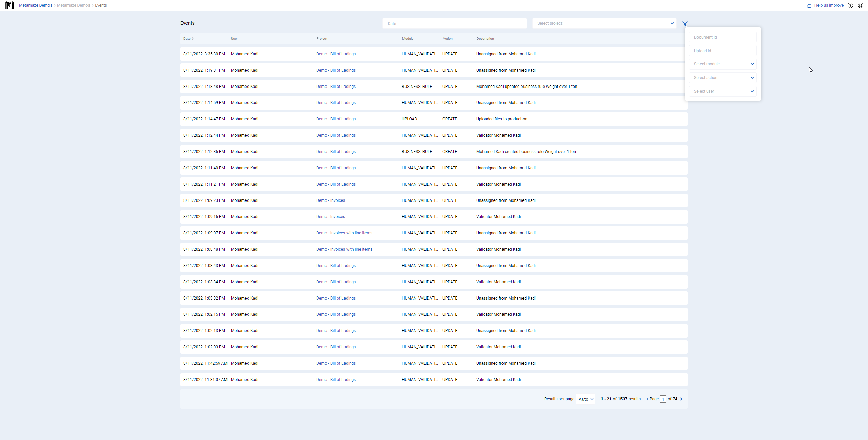Open Demo - Invoices link for 1:09:23 PM event
Image resolution: width=868 pixels, height=440 pixels.
331,200
